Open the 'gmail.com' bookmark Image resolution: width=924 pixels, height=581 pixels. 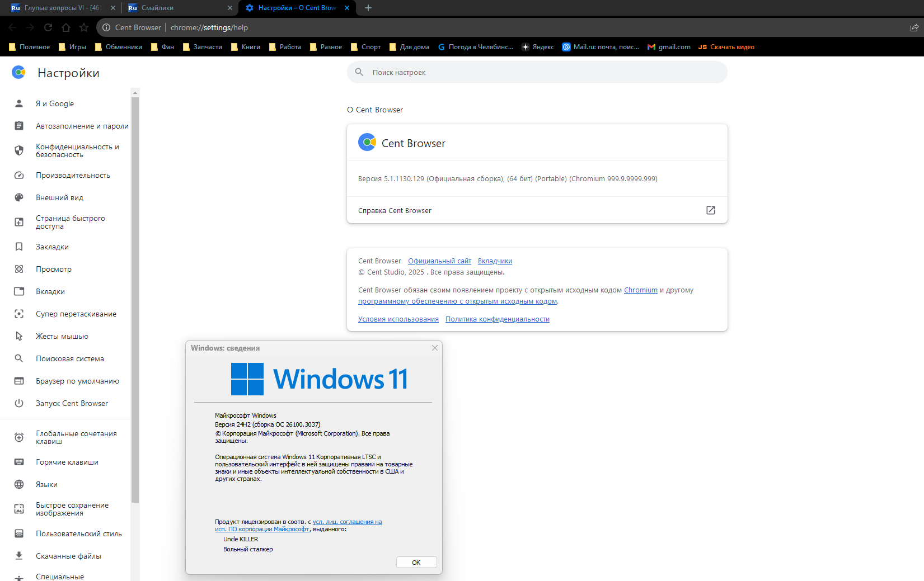coord(669,47)
